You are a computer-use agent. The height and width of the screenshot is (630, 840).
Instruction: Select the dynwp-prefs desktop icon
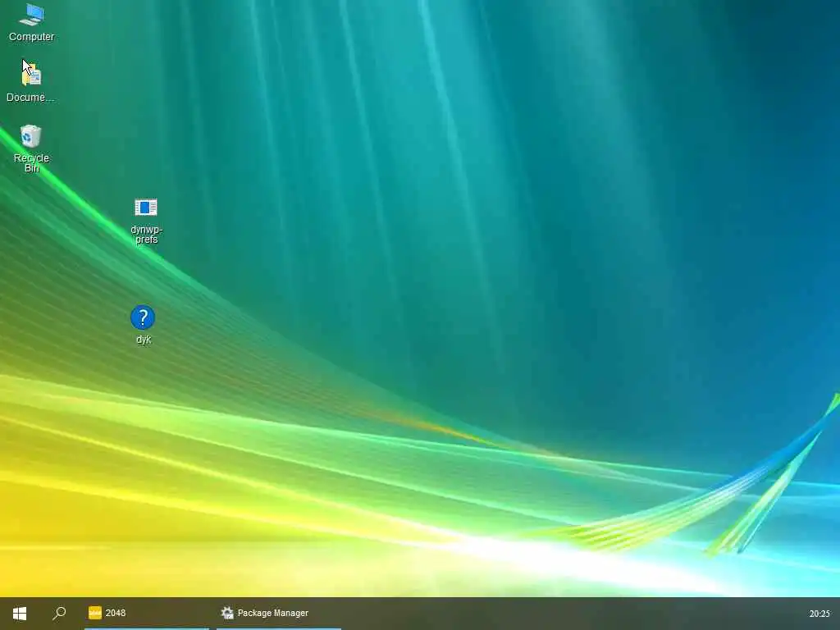tap(146, 221)
